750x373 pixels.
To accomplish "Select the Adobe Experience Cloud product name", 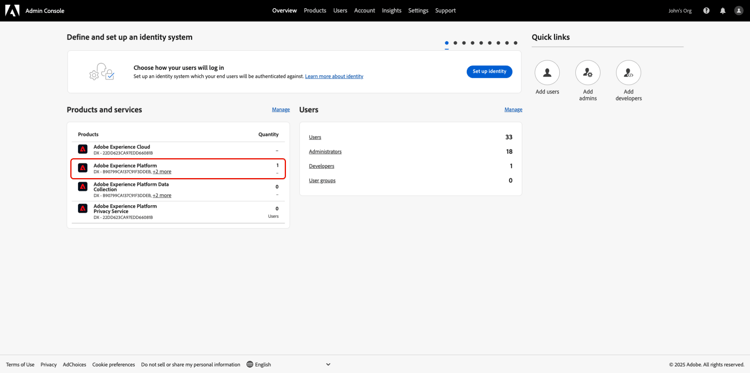I will [x=121, y=147].
